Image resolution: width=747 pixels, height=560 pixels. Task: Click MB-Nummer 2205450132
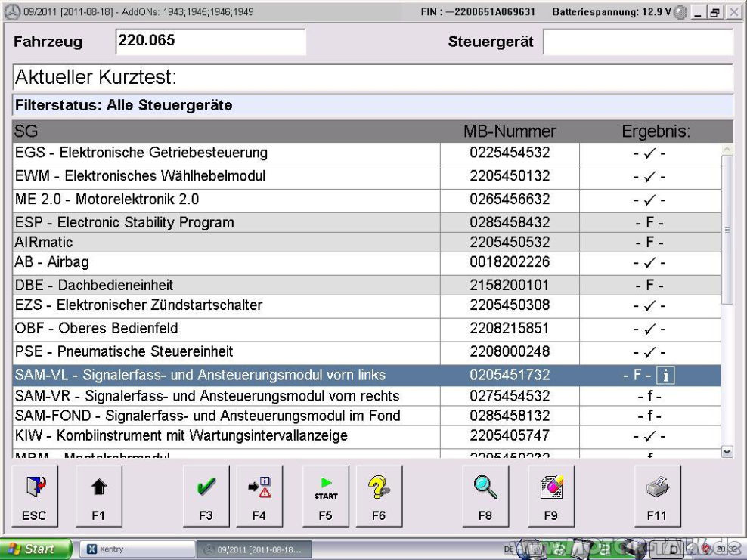click(510, 176)
